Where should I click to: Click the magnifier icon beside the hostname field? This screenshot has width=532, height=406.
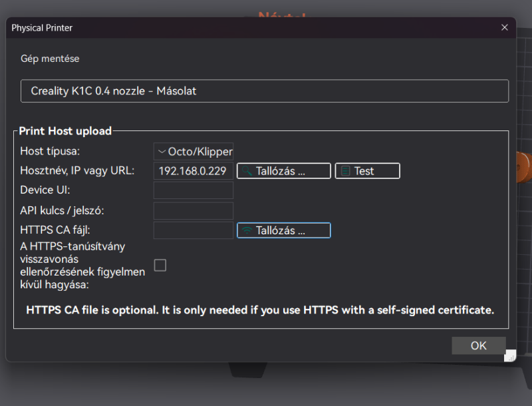(x=247, y=171)
